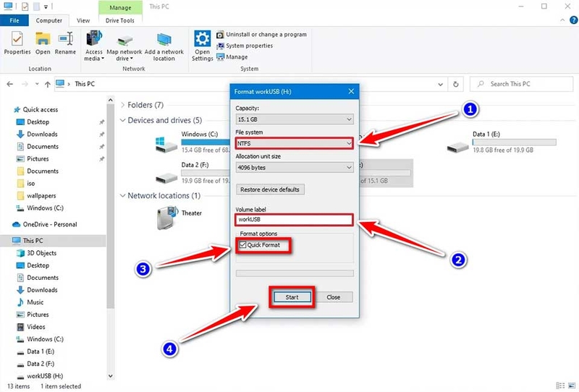Switch to the Computer ribbon tab
Viewport: 579px width, 392px height.
(48, 21)
